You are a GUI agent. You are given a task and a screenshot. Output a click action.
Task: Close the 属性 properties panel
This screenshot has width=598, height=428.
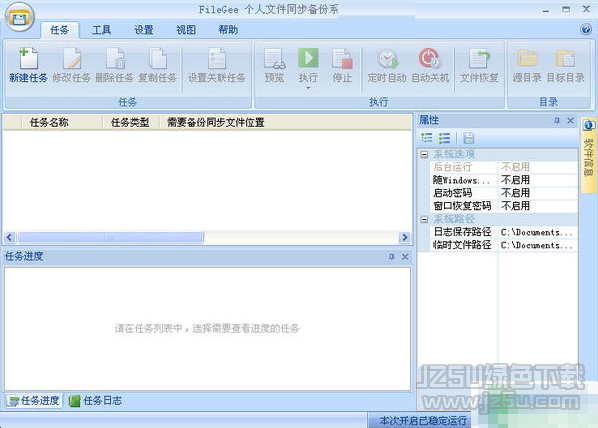571,121
